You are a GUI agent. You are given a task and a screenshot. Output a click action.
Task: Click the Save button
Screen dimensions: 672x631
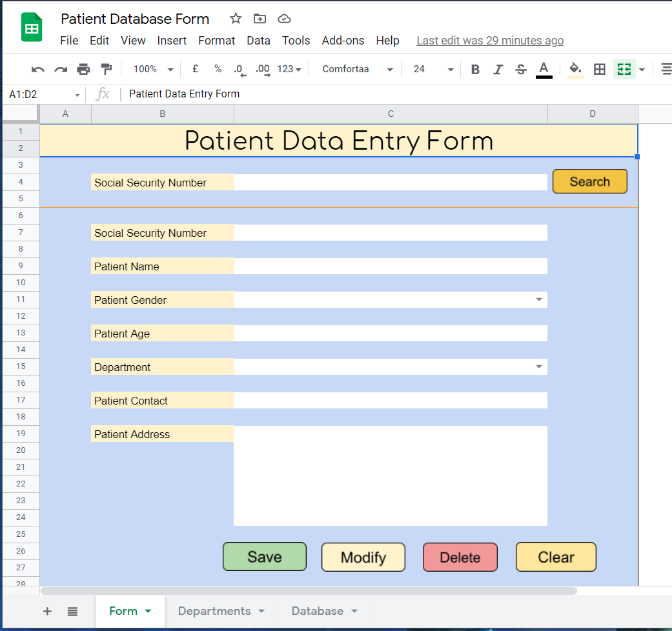coord(264,556)
